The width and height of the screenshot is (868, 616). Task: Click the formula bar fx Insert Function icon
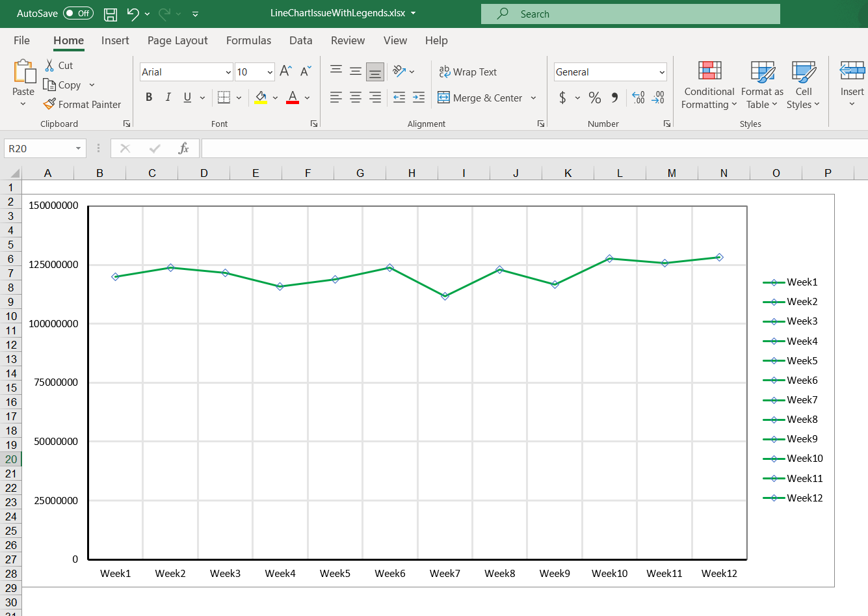[183, 148]
